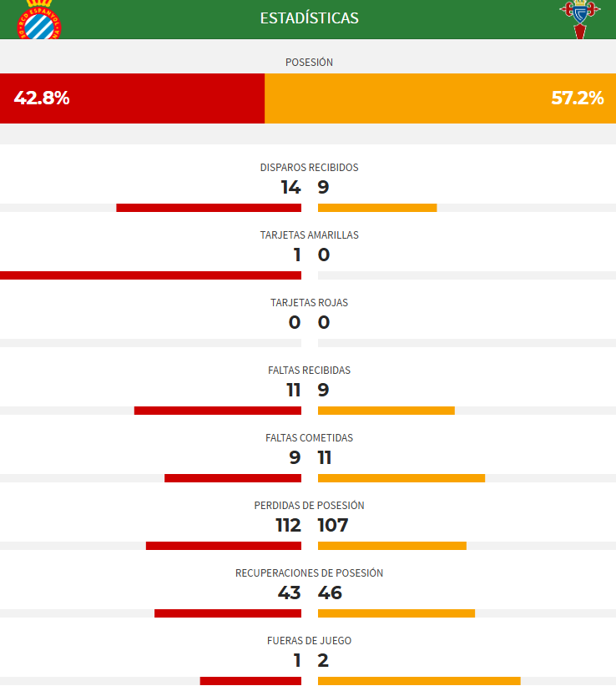616x691 pixels.
Task: Click the Recuperaciones de Posesión label
Action: click(309, 572)
